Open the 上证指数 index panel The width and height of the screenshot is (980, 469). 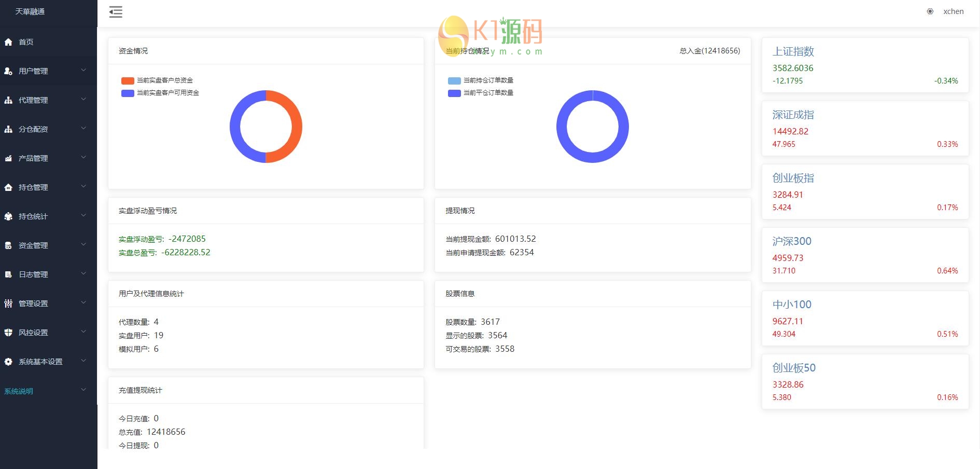click(793, 52)
